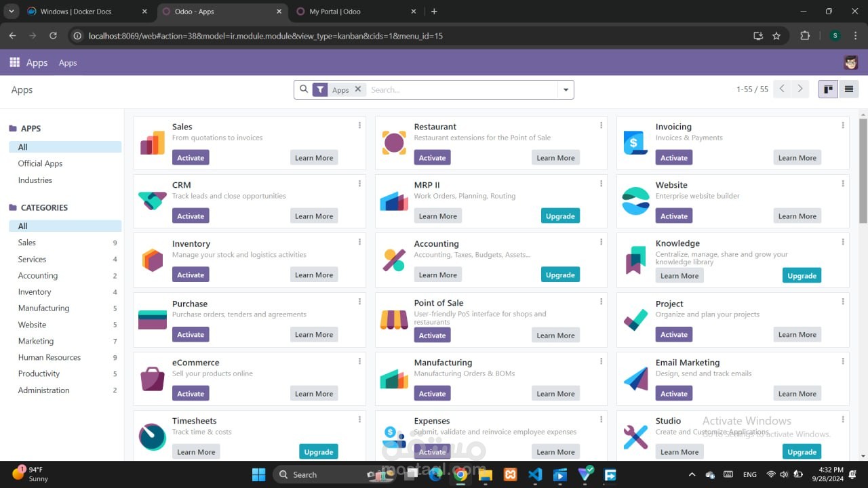Open the Restaurant card three-dot menu

pos(601,125)
